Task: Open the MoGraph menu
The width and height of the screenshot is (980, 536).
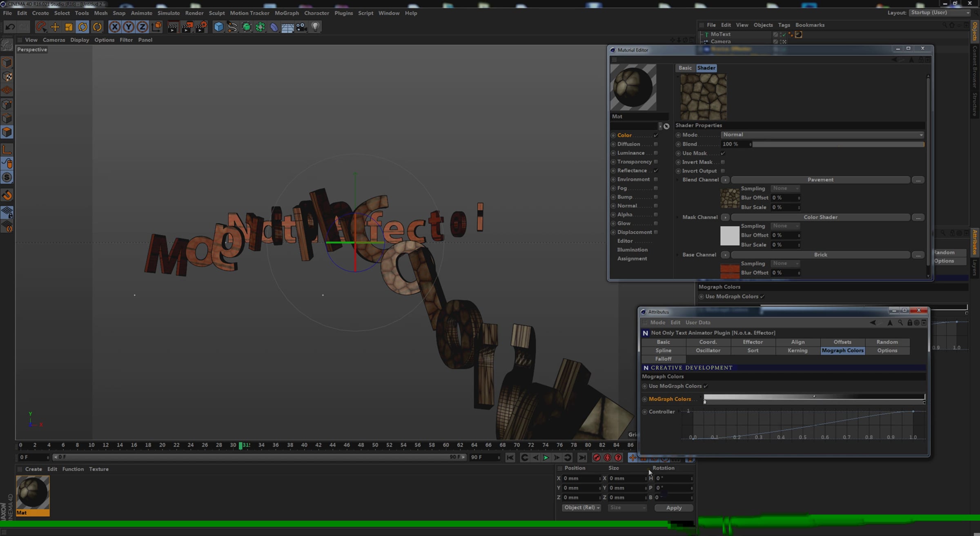Action: pyautogui.click(x=287, y=13)
